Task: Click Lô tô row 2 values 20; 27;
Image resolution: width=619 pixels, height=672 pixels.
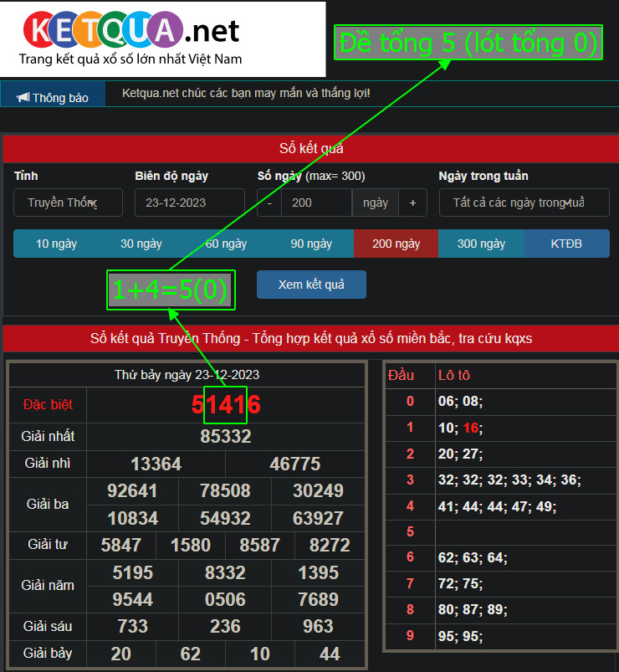Action: [x=460, y=454]
